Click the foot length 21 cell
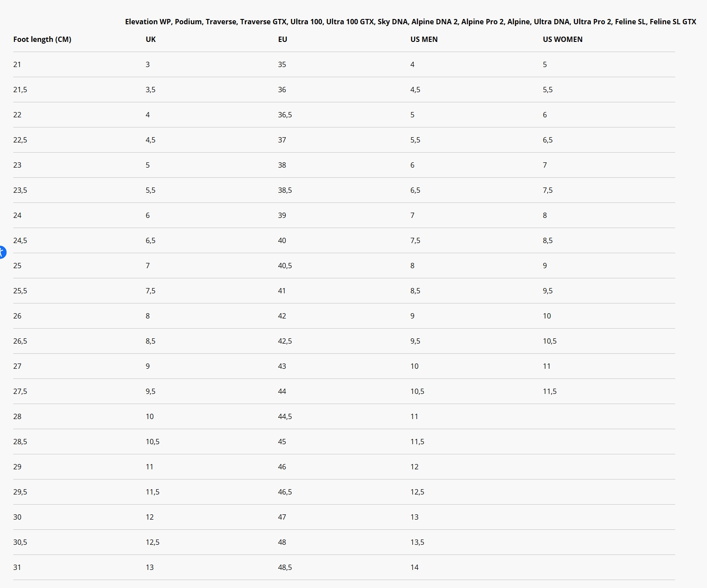Viewport: 707px width, 588px height. tap(17, 64)
